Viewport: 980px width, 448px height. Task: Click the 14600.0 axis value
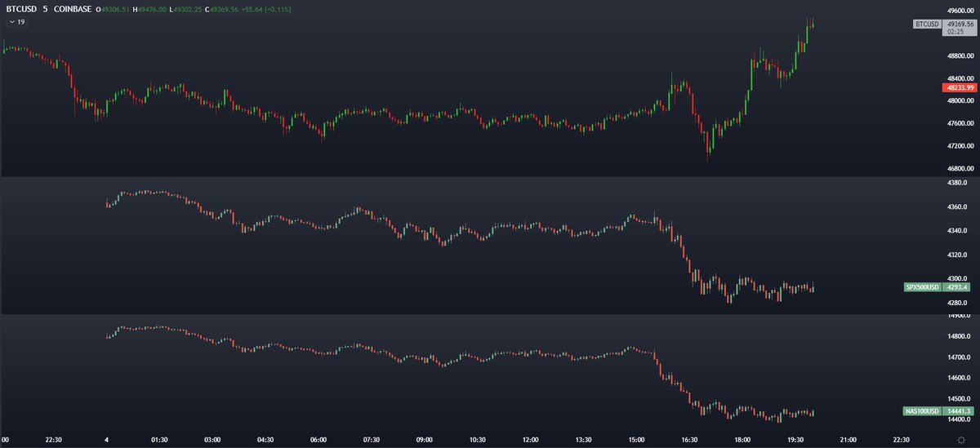tap(959, 378)
